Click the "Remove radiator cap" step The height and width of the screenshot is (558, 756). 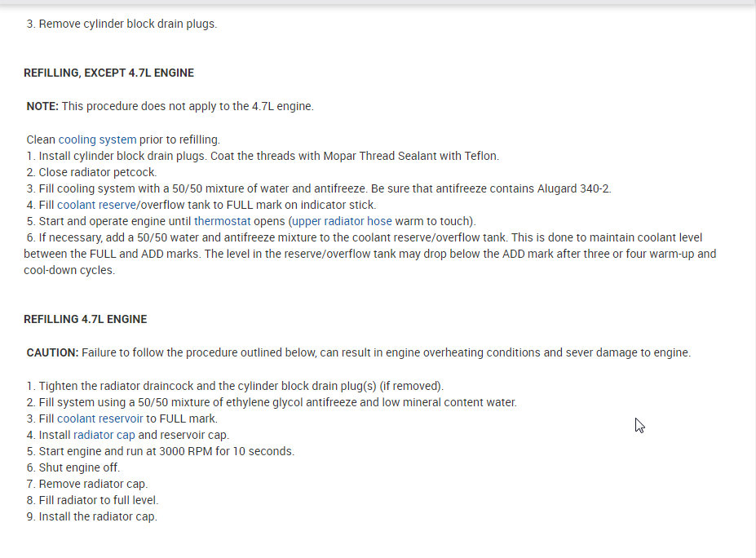(93, 484)
